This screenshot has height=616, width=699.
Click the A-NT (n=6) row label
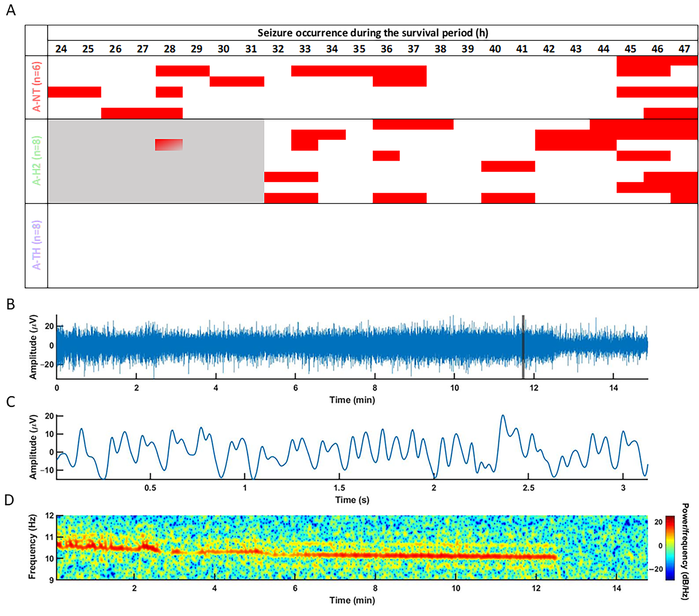pyautogui.click(x=37, y=87)
